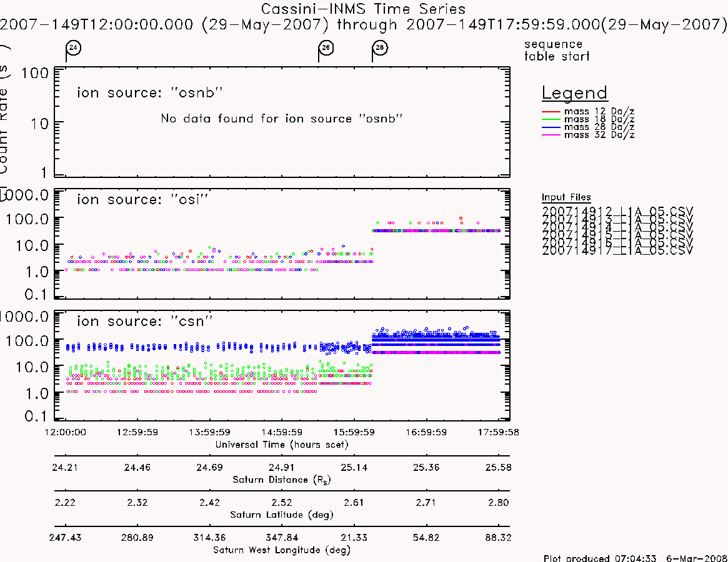Click the 'ion source: "osi"' label
The width and height of the screenshot is (728, 562).
tap(142, 199)
